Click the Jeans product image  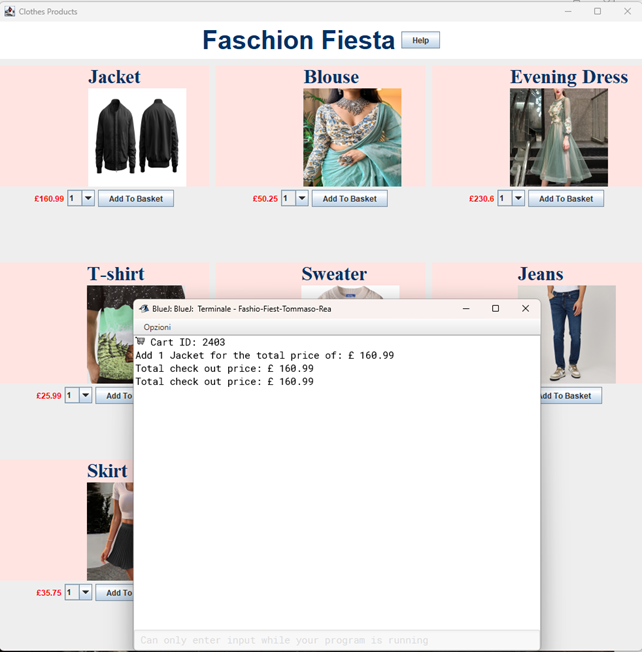tap(566, 334)
